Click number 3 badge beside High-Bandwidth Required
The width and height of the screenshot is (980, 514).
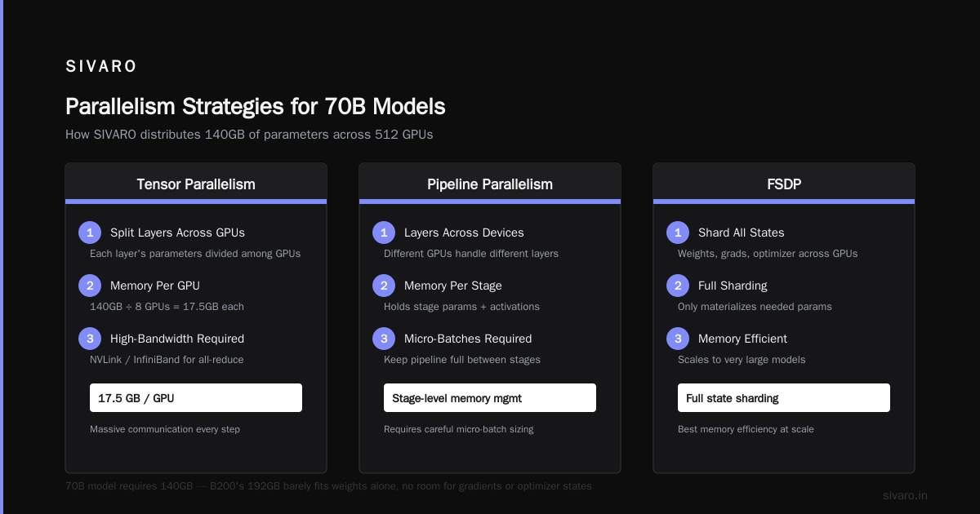pyautogui.click(x=89, y=339)
